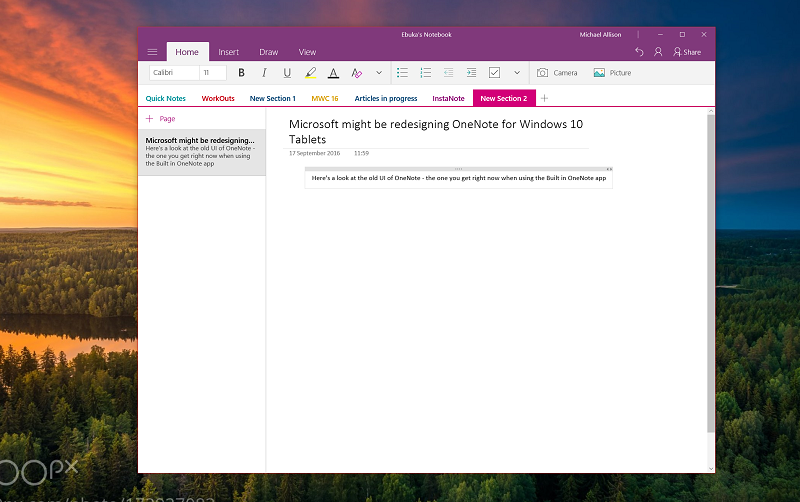Image resolution: width=800 pixels, height=502 pixels.
Task: Toggle underline formatting
Action: (287, 73)
